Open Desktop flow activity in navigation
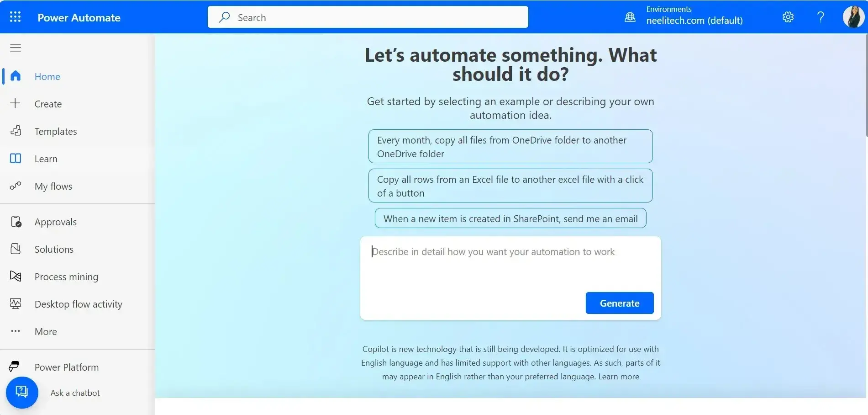Screen dimensions: 868x415 [x=78, y=304]
